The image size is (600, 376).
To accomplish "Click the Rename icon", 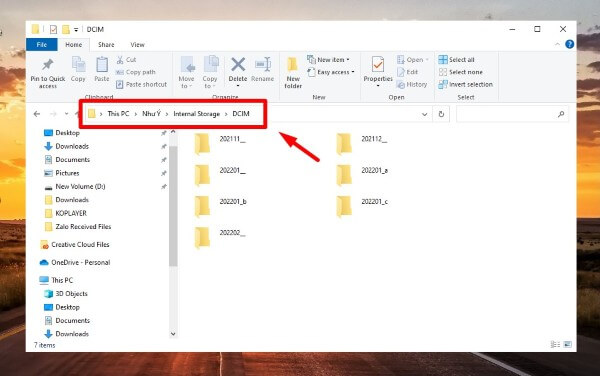I will (x=263, y=64).
